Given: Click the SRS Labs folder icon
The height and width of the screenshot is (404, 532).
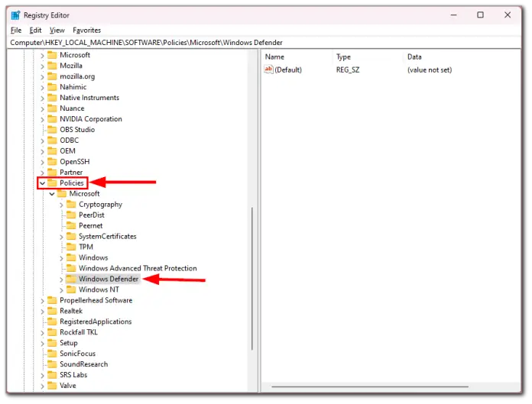Looking at the screenshot, I should pyautogui.click(x=52, y=374).
